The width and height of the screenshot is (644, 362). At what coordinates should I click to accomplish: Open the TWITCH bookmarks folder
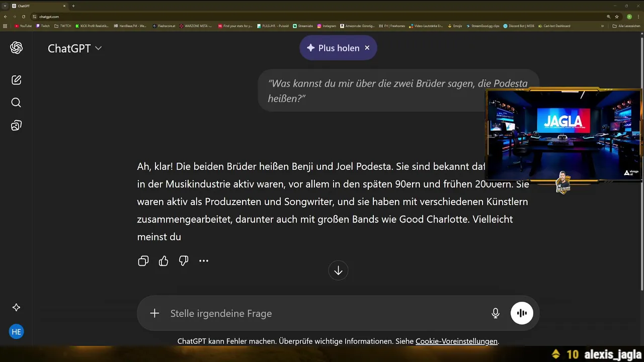(x=63, y=26)
